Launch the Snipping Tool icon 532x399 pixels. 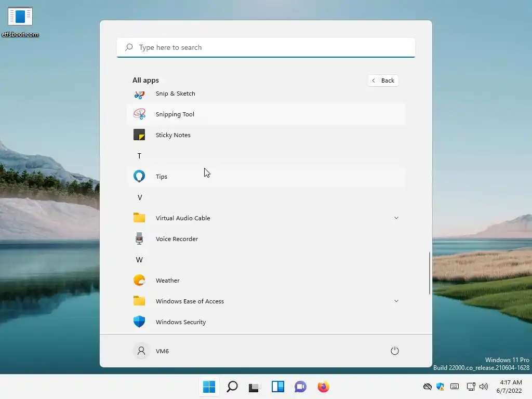139,114
